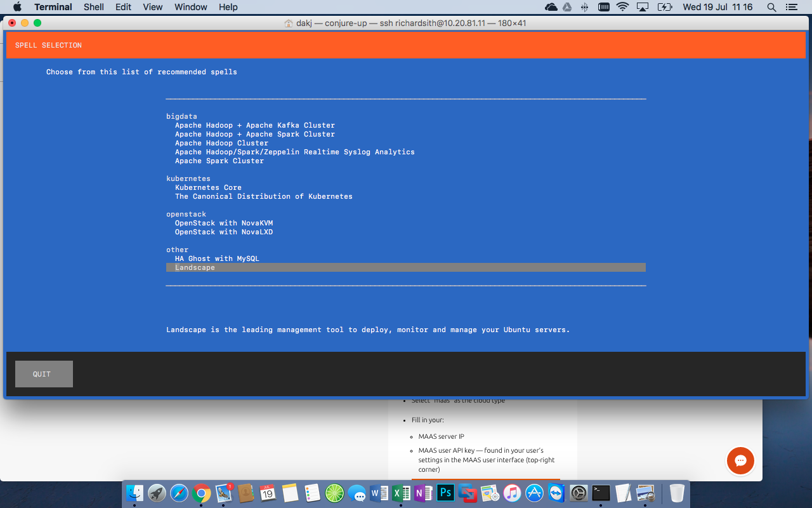Pick Apache Hadoop/Spark/Zeppelin Realtime Syslog Analytics
This screenshot has width=812, height=508.
(x=295, y=152)
